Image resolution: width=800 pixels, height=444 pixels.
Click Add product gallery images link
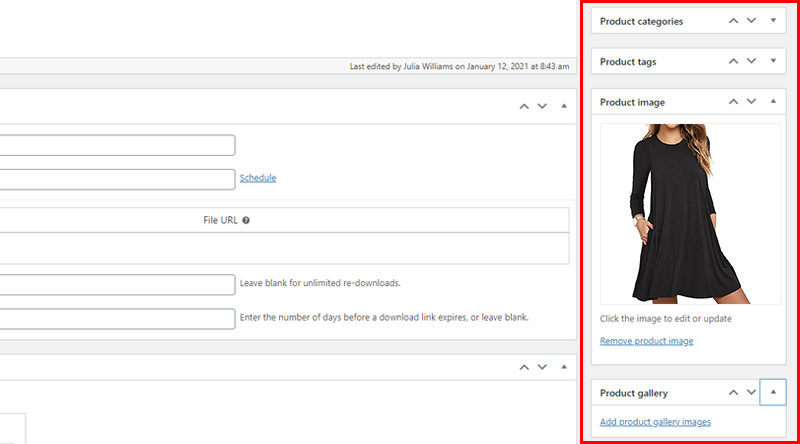click(655, 422)
